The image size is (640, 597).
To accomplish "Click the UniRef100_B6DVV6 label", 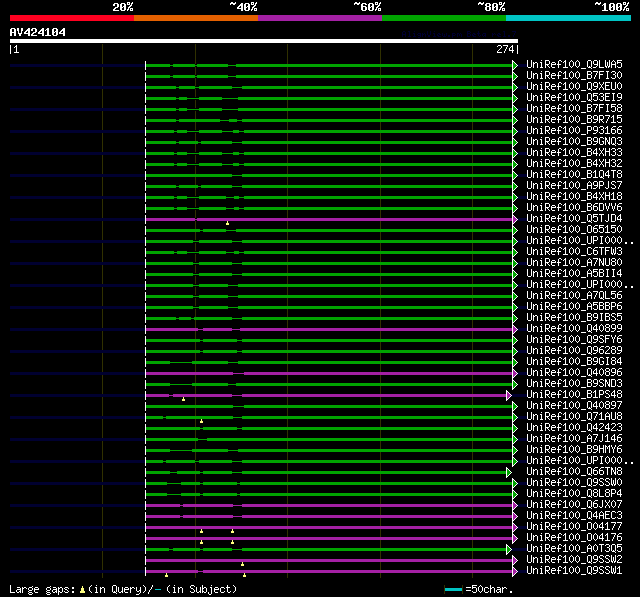I will click(574, 208).
